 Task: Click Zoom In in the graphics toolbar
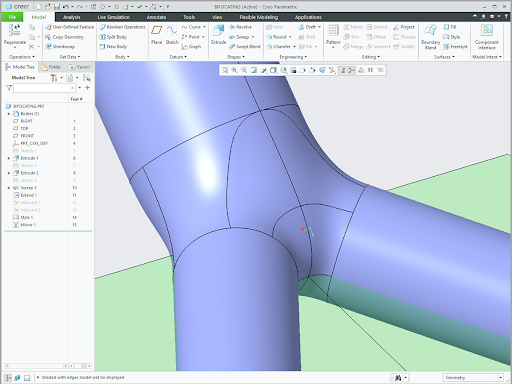point(234,70)
